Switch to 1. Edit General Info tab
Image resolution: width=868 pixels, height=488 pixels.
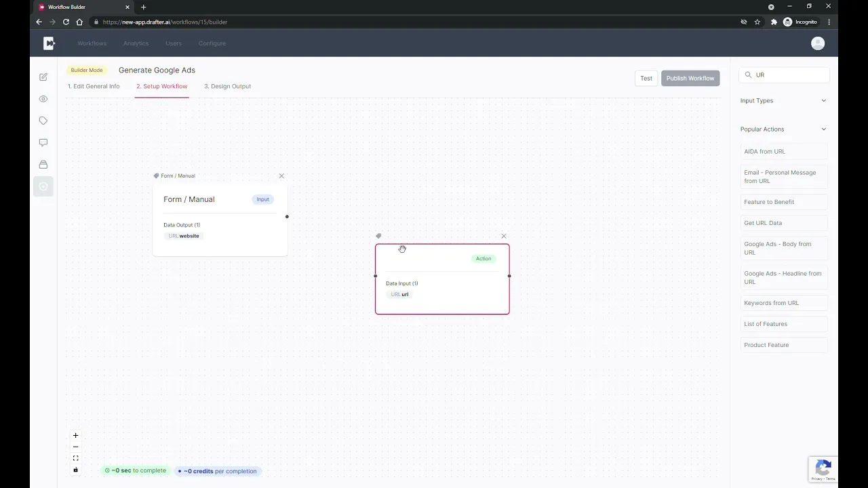click(x=94, y=86)
